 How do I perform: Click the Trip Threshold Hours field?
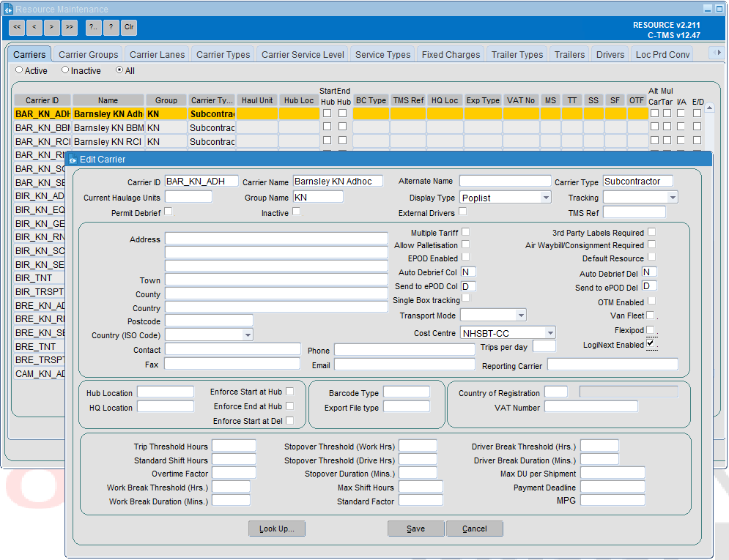(x=234, y=446)
